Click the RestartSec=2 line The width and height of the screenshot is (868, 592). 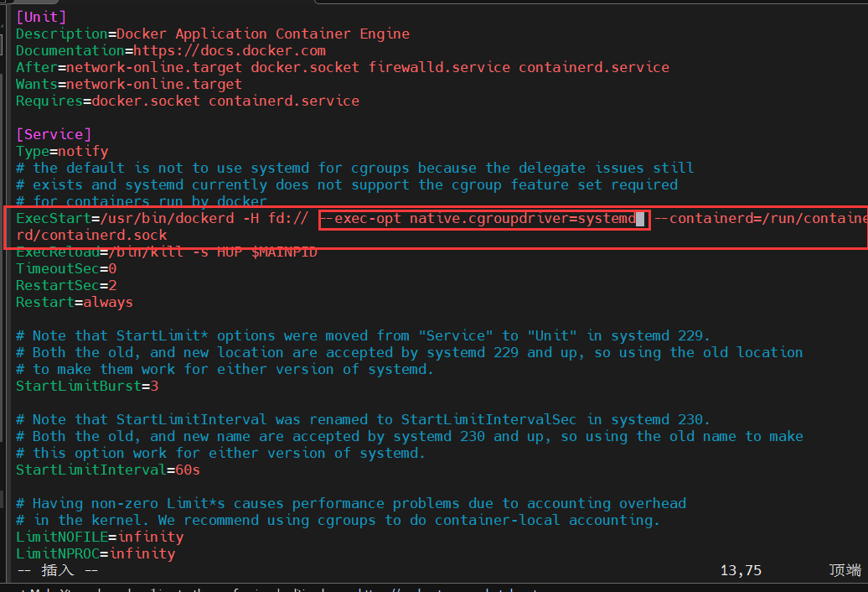pyautogui.click(x=65, y=285)
